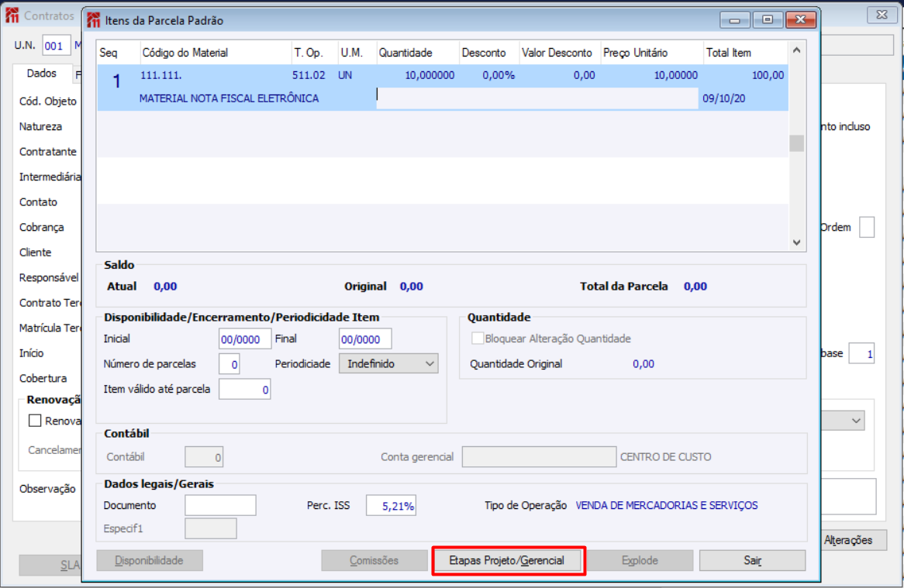The height and width of the screenshot is (588, 904).
Task: Click the date cell 09/10/20
Action: pos(723,98)
